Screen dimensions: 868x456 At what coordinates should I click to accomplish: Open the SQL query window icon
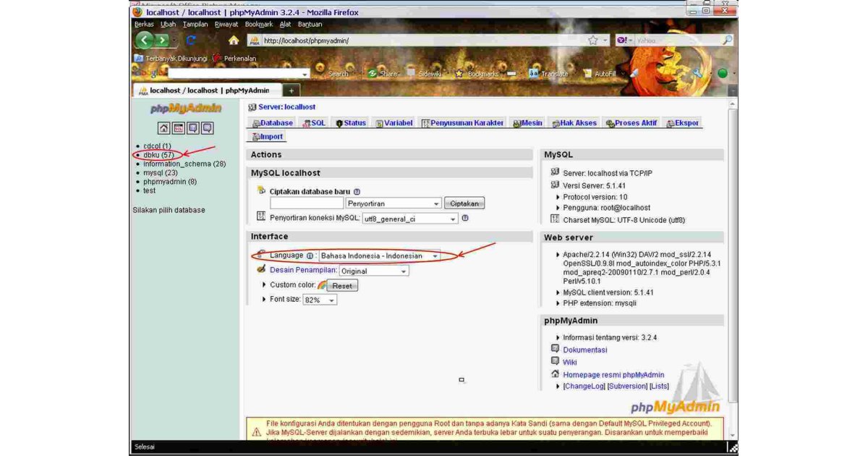click(179, 128)
